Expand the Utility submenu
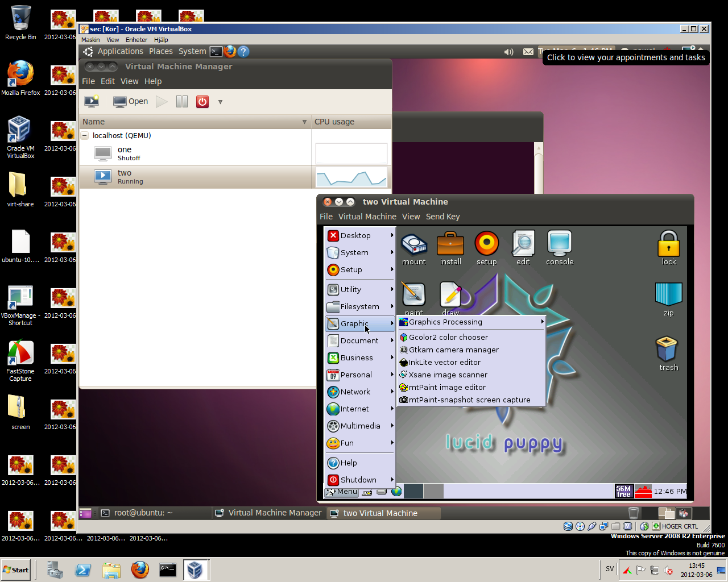This screenshot has width=728, height=582. pyautogui.click(x=359, y=289)
